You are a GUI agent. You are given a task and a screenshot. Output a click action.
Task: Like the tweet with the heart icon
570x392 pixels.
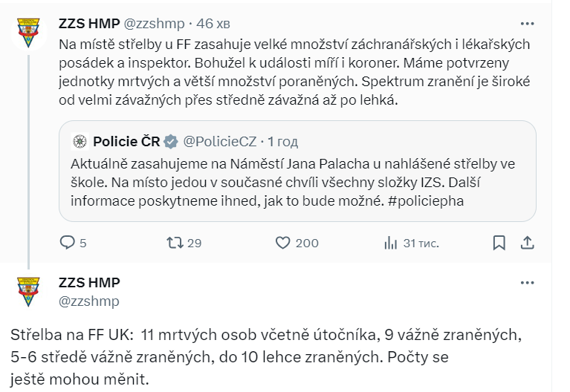pos(282,243)
